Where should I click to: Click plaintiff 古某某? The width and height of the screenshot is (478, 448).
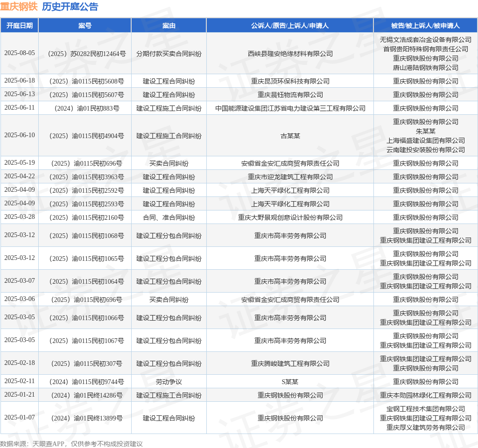pos(290,136)
